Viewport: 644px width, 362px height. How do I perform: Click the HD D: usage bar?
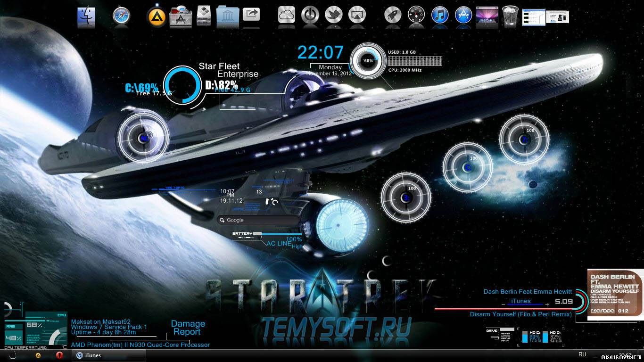click(545, 337)
